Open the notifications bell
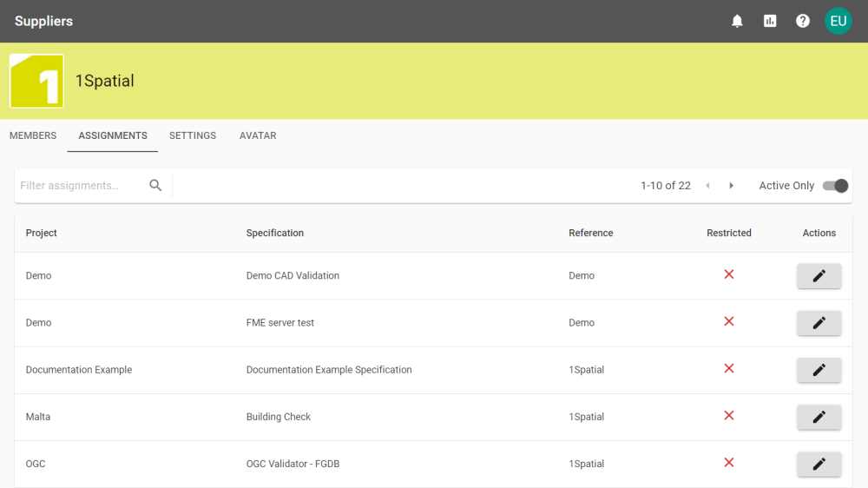This screenshot has height=488, width=868. (737, 21)
